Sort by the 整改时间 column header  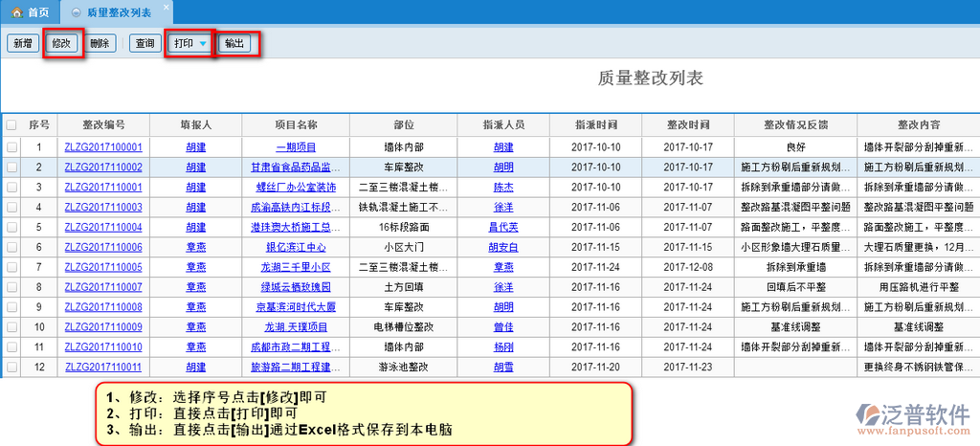(688, 125)
